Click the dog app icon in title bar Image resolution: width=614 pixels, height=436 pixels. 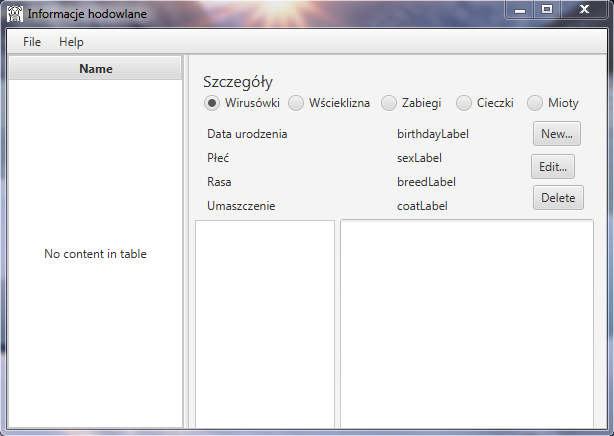pos(15,14)
